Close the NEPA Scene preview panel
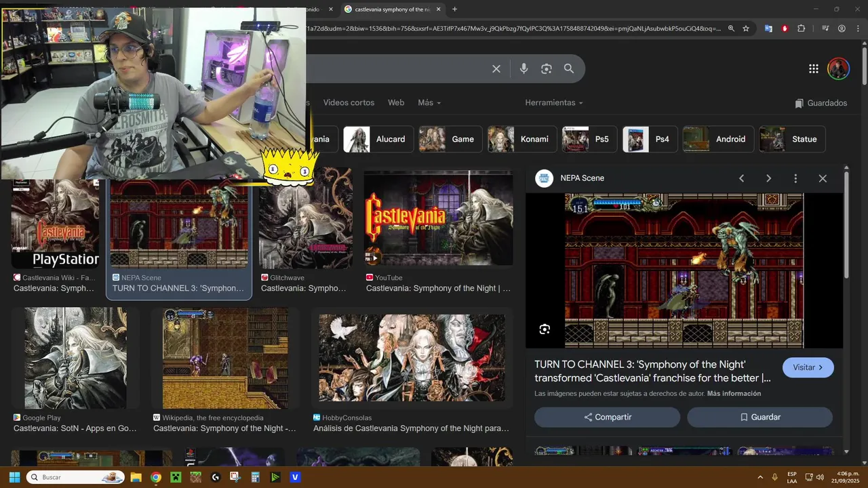 click(823, 178)
